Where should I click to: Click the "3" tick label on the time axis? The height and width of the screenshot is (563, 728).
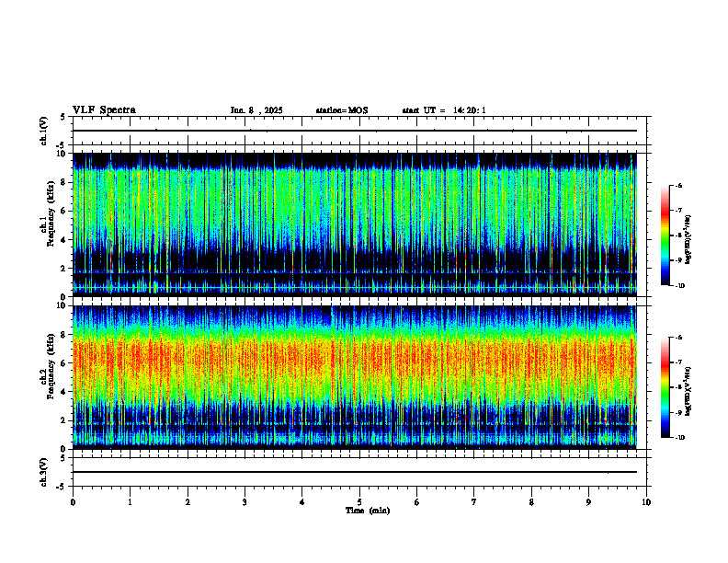(x=245, y=502)
